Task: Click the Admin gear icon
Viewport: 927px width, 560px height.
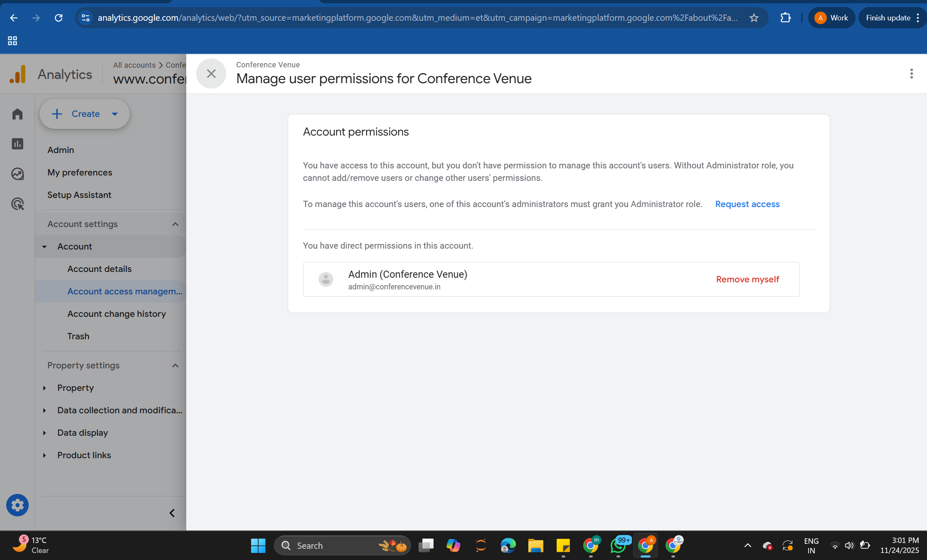Action: tap(17, 505)
